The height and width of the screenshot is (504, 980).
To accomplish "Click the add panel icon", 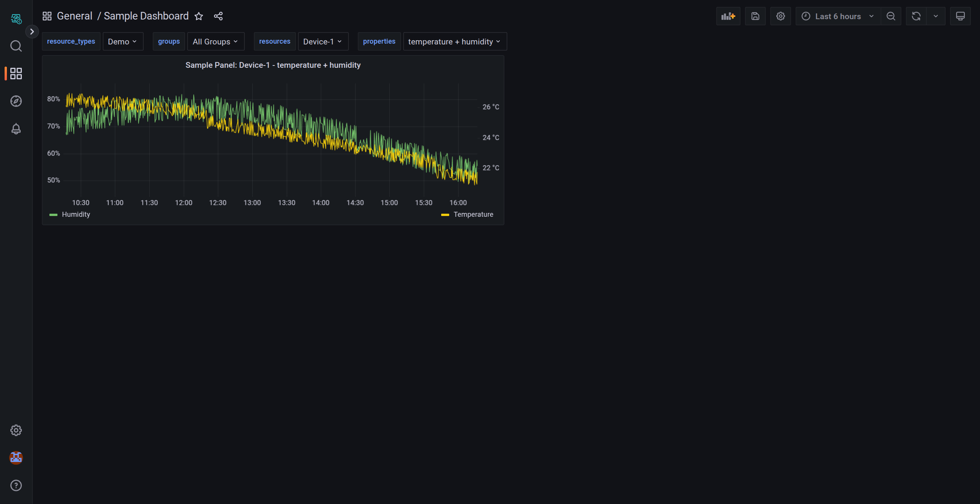I will (x=727, y=16).
